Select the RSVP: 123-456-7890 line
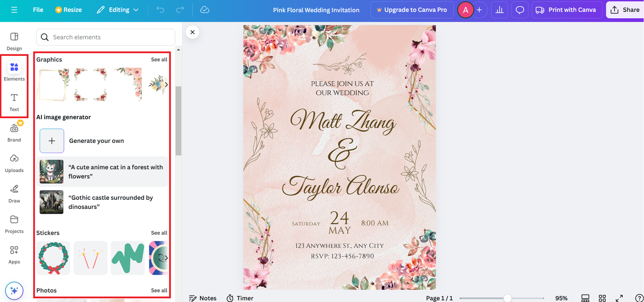The height and width of the screenshot is (302, 644). [342, 256]
